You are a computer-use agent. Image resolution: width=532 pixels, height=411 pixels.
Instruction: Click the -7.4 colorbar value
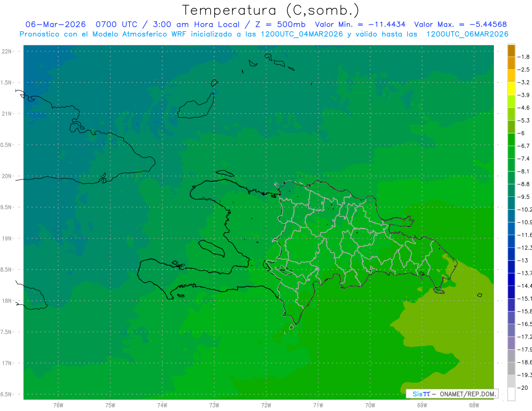[524, 159]
